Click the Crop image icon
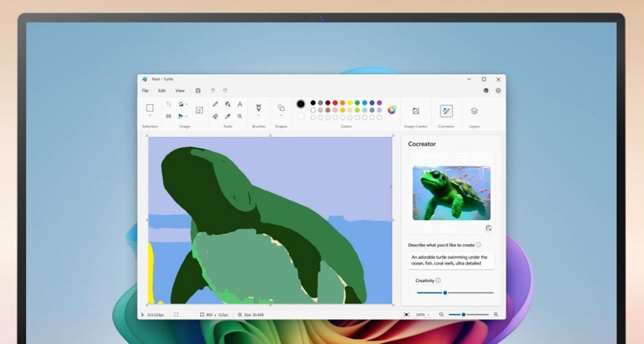Screen dimensions: 644x344 [169, 104]
